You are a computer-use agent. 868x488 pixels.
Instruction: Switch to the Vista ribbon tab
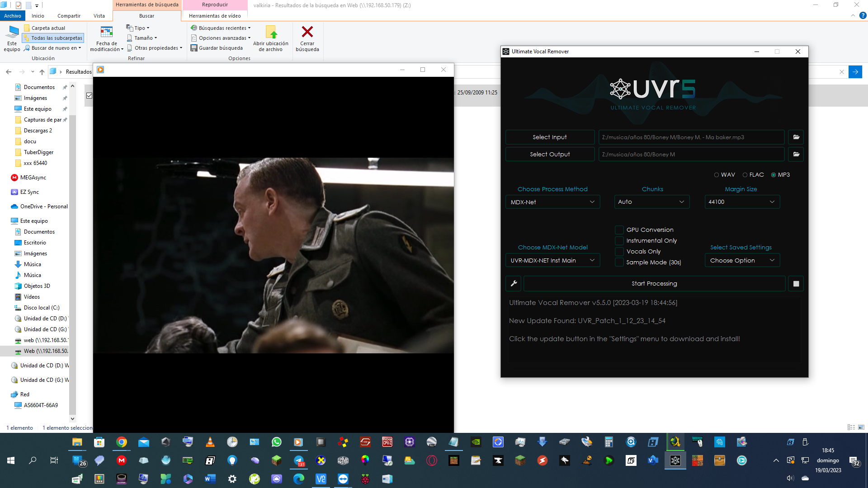pos(99,16)
